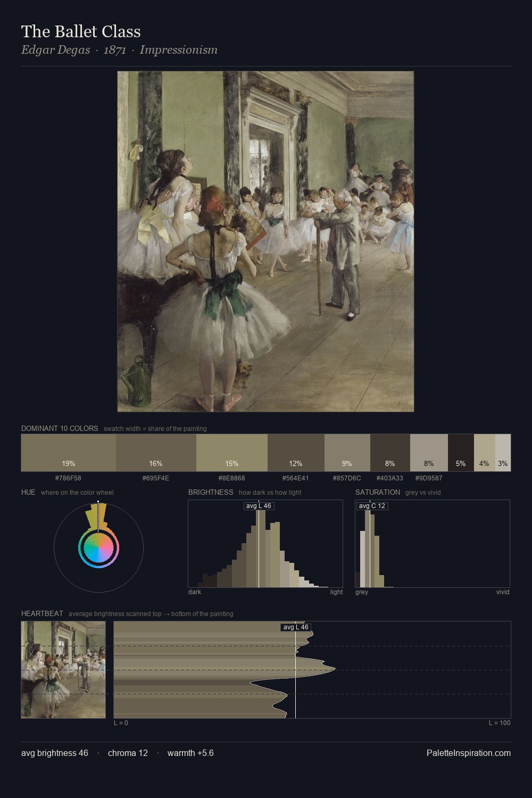
Task: Visit the PaletteInspiration.com link
Action: pos(468,753)
